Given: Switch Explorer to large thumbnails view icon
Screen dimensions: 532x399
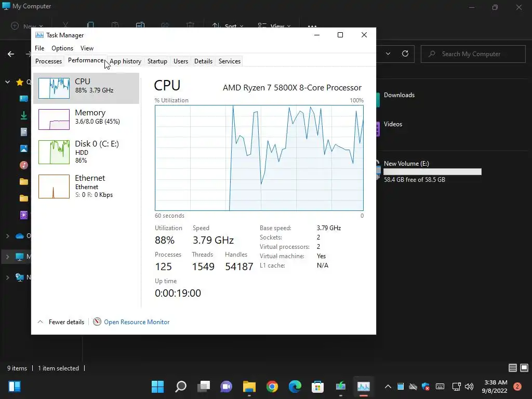Looking at the screenshot, I should coord(524,368).
